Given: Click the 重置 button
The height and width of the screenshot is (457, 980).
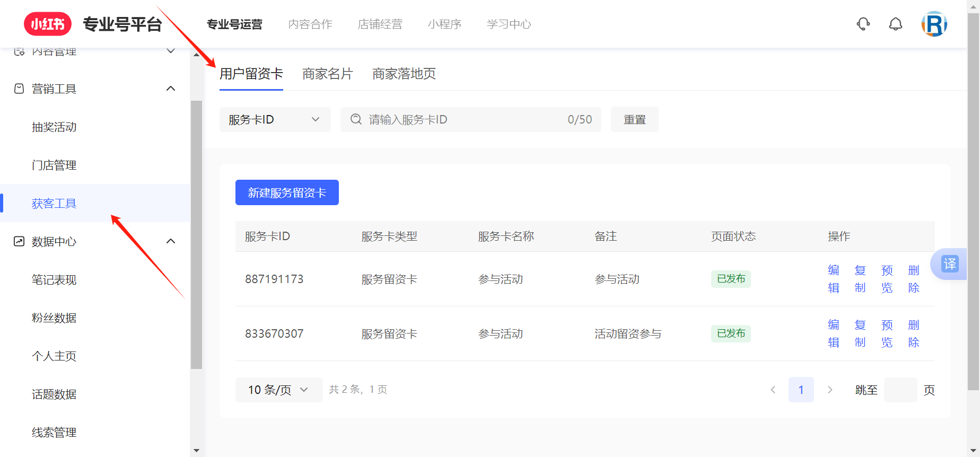Looking at the screenshot, I should point(634,119).
